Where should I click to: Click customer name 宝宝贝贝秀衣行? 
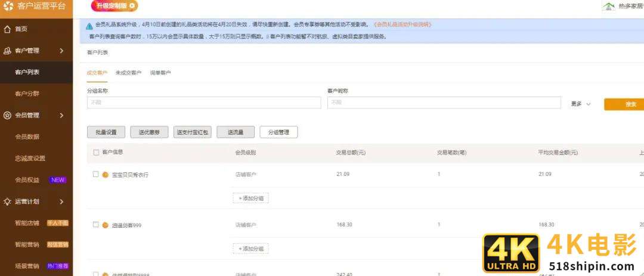(x=130, y=175)
